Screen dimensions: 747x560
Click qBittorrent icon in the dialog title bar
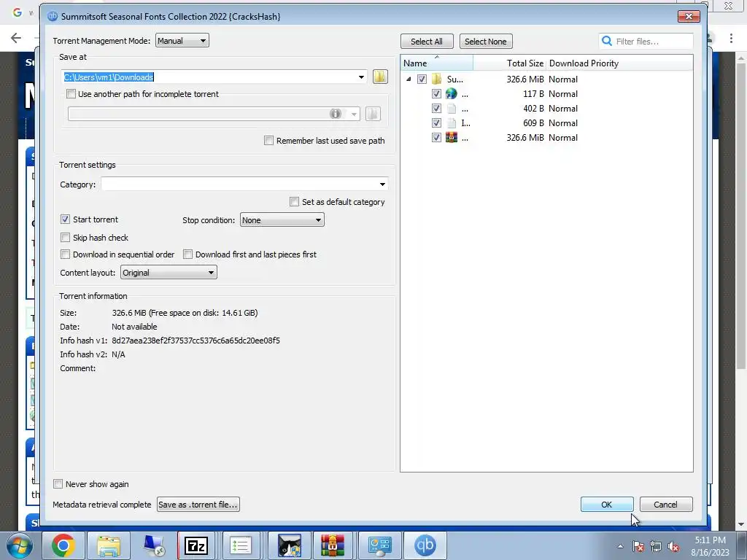click(x=53, y=16)
